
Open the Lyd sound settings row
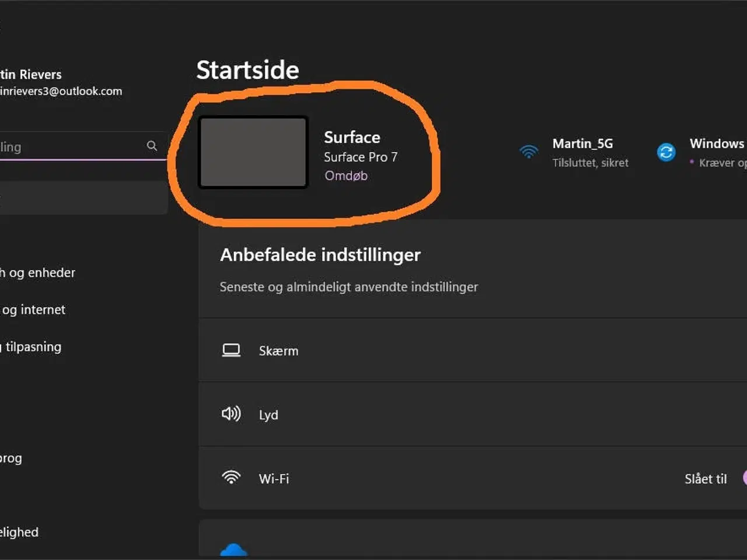[x=473, y=414]
